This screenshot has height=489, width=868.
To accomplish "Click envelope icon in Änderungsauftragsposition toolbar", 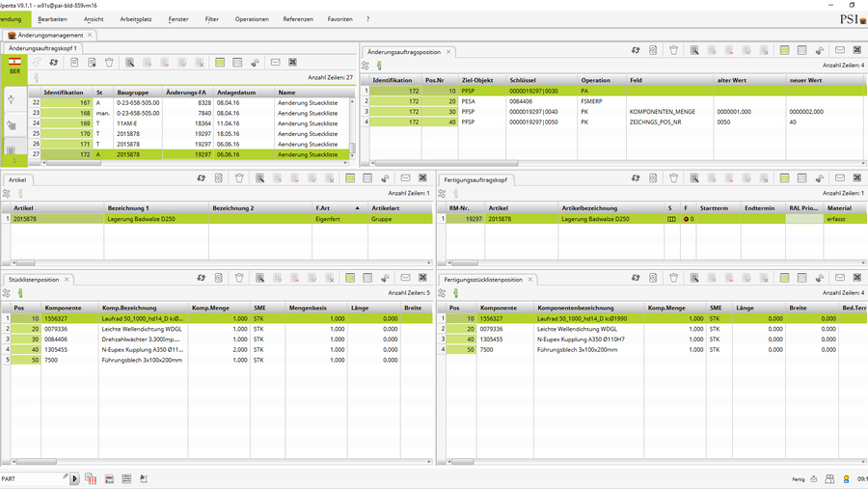I will [840, 50].
